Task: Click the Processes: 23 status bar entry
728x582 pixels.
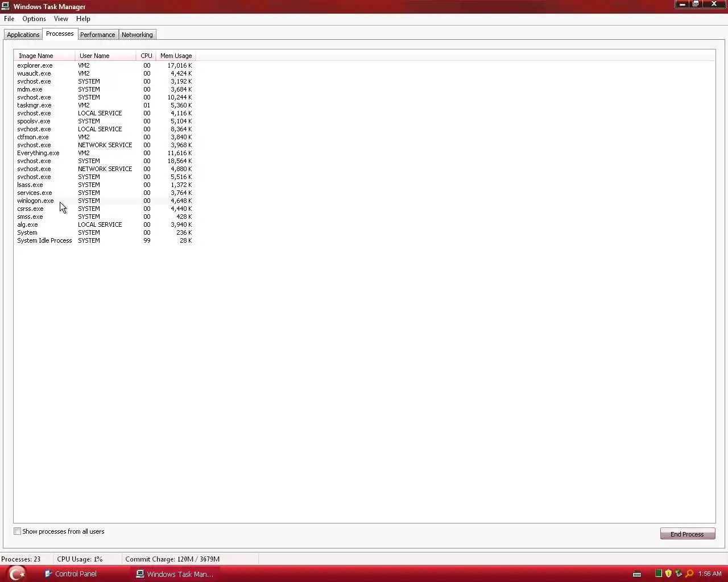Action: tap(21, 559)
